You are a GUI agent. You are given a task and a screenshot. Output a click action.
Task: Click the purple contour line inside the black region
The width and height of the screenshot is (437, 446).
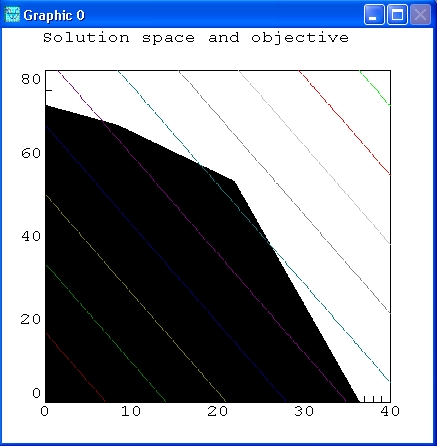point(200,233)
